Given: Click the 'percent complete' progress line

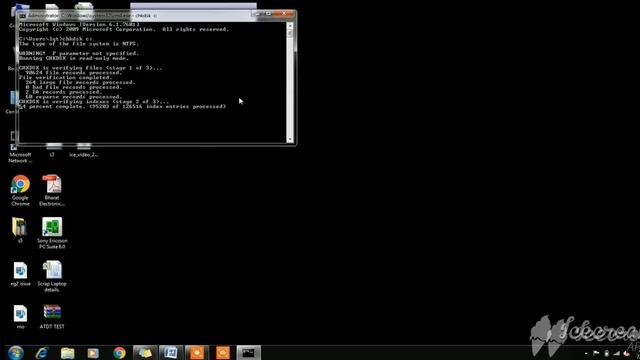Looking at the screenshot, I should pyautogui.click(x=122, y=107).
